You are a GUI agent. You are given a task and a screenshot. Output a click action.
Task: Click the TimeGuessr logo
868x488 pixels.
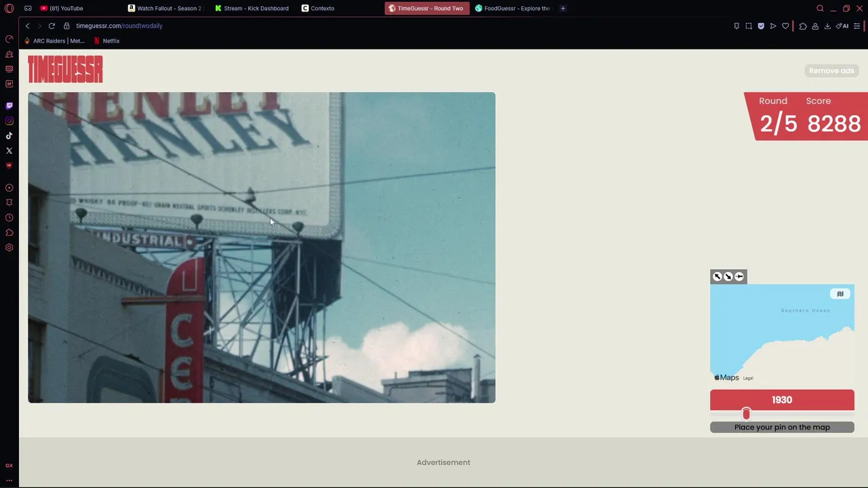coord(65,69)
